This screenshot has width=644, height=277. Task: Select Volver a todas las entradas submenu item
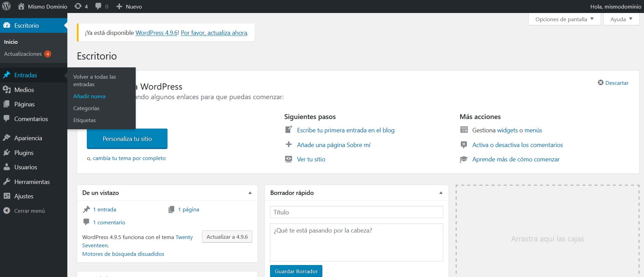95,80
